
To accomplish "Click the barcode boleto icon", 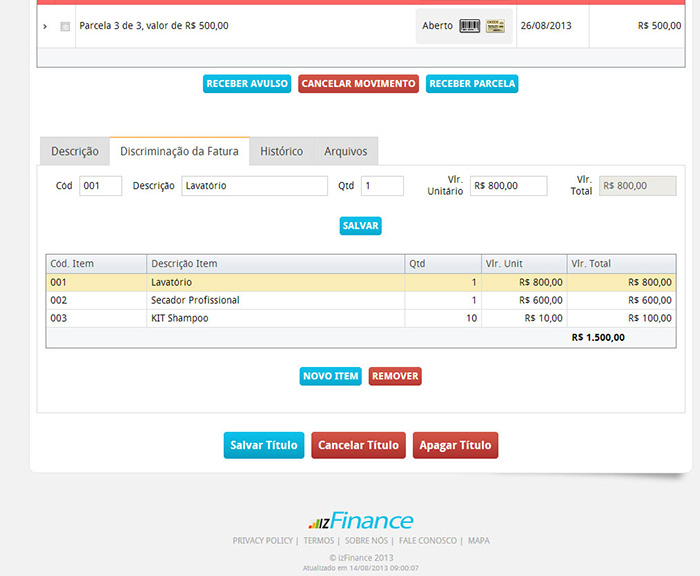I will (x=469, y=26).
